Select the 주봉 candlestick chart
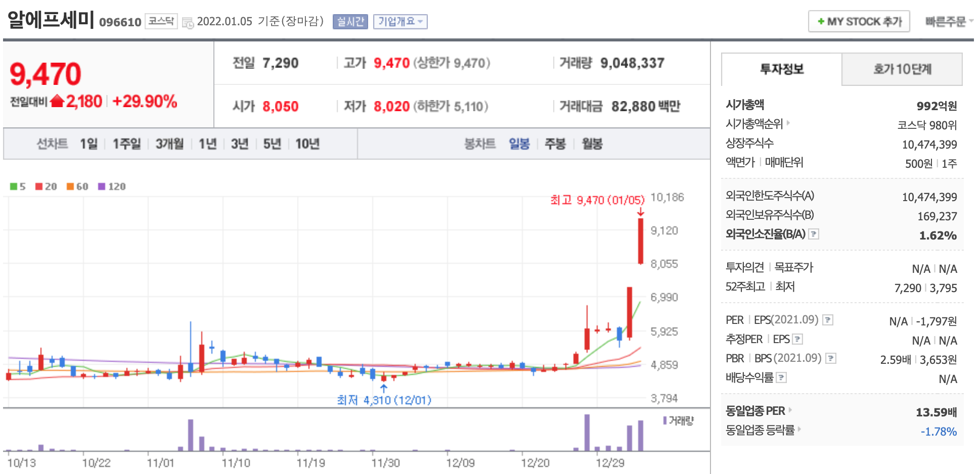 click(555, 144)
